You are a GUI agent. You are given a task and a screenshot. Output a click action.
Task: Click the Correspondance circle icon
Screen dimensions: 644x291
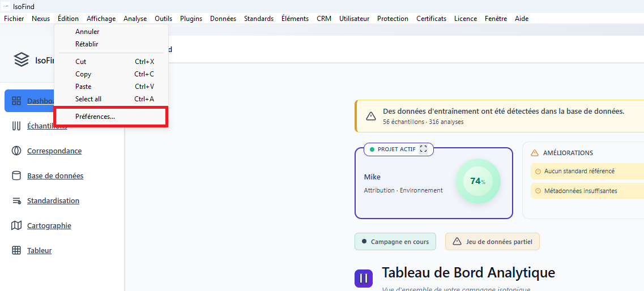coord(16,151)
